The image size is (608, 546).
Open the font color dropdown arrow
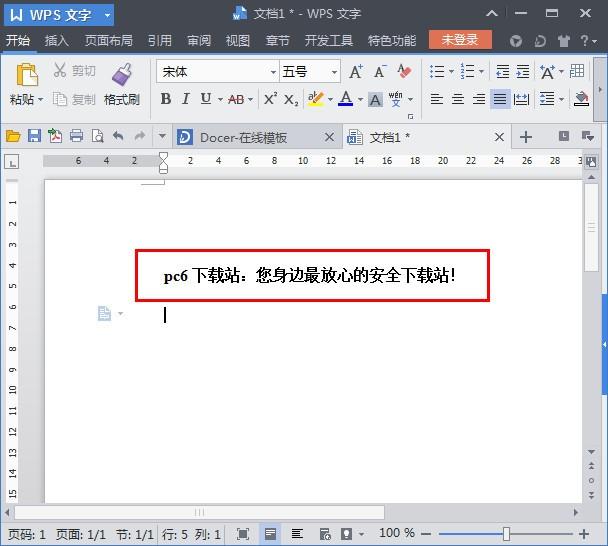coord(360,100)
